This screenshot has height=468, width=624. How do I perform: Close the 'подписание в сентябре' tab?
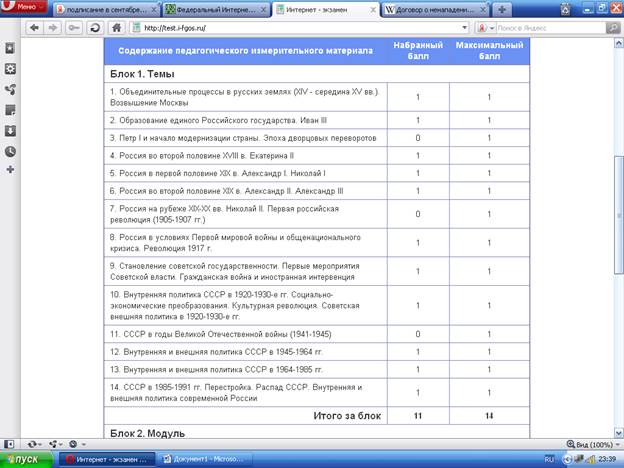(154, 10)
